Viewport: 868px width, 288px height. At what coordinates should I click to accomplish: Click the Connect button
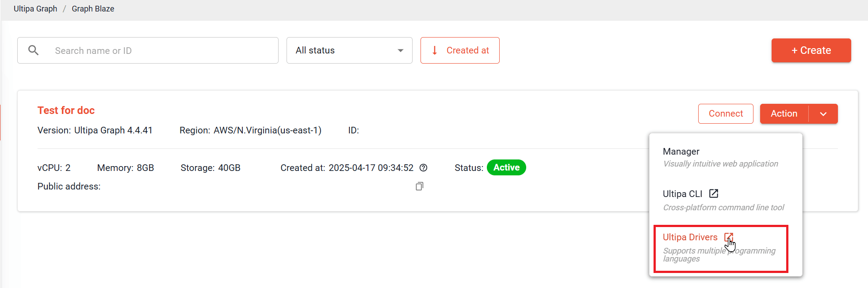[726, 114]
